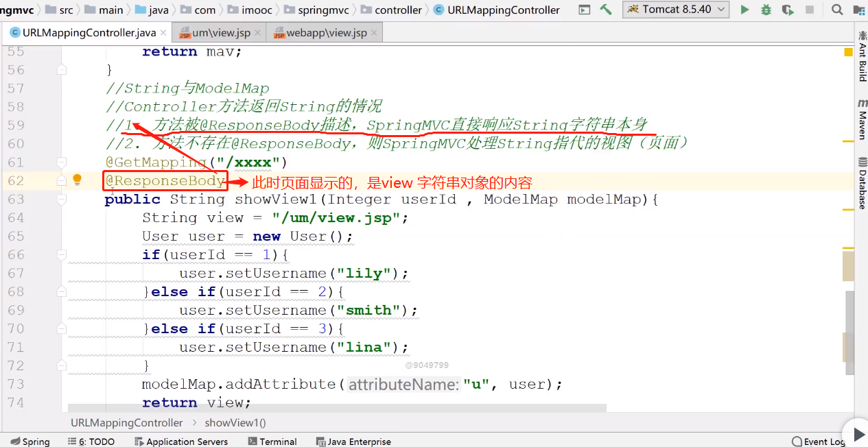Collapse the showView1 method fold marker at line 62
This screenshot has width=868, height=447.
coord(62,180)
